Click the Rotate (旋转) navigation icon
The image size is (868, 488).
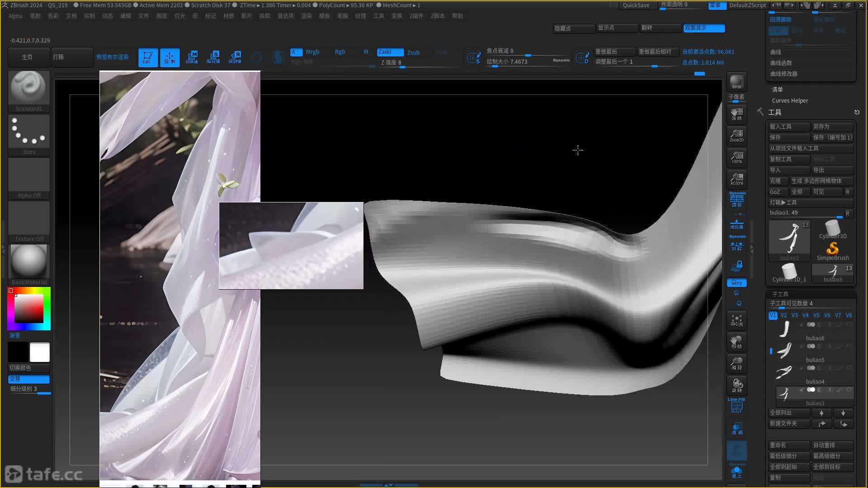click(736, 385)
